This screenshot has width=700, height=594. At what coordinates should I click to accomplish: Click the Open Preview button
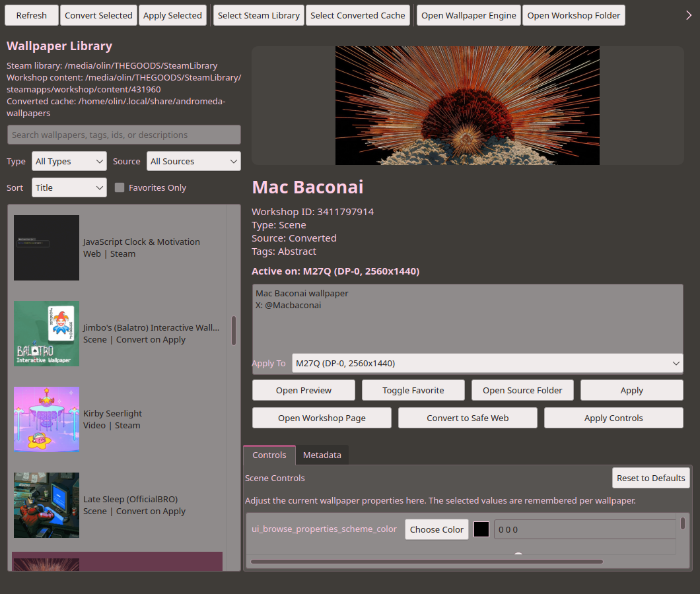tap(304, 390)
